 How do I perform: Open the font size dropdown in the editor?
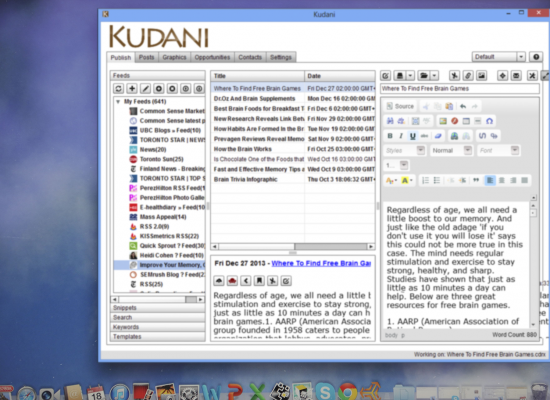[396, 165]
